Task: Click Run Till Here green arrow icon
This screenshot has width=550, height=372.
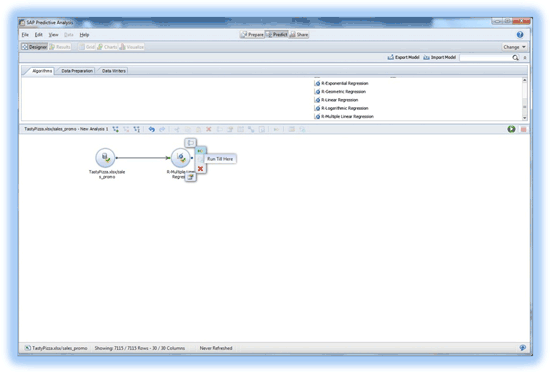Action: coord(200,151)
